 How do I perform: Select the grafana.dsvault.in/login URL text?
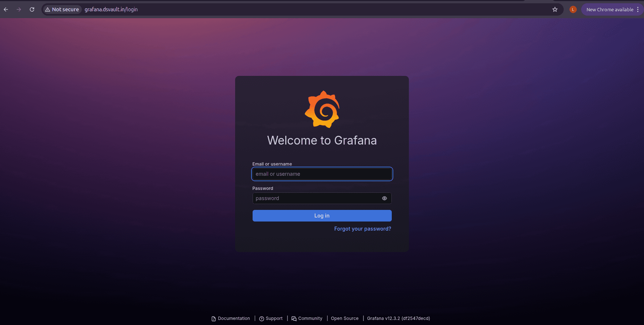click(x=111, y=9)
